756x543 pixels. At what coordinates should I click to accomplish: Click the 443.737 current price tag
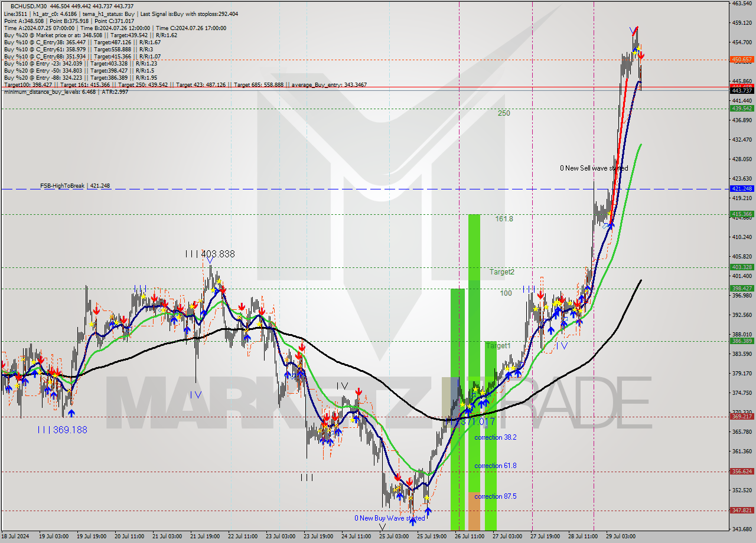point(742,90)
